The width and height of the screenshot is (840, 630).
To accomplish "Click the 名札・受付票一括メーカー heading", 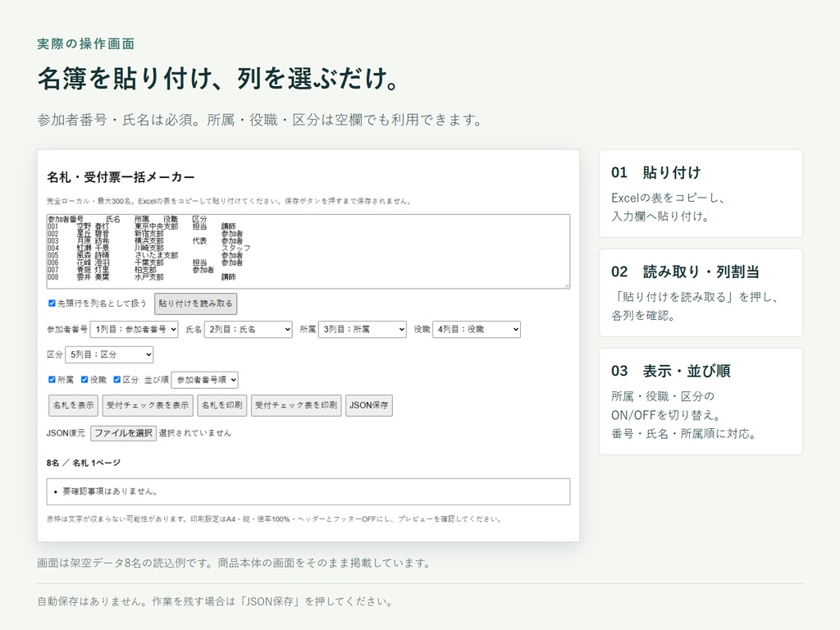I will [121, 177].
